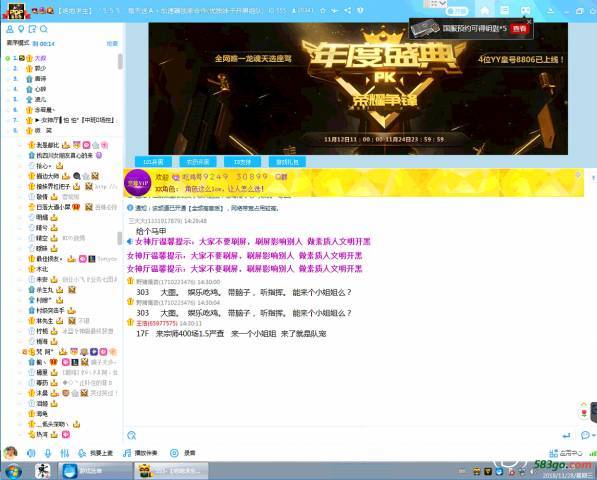Open the audio mixer sliders icon
This screenshot has width=597, height=480.
[x=65, y=453]
